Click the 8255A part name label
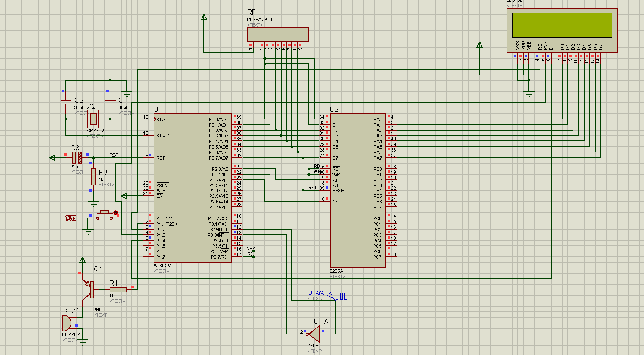This screenshot has width=644, height=355. click(x=336, y=271)
